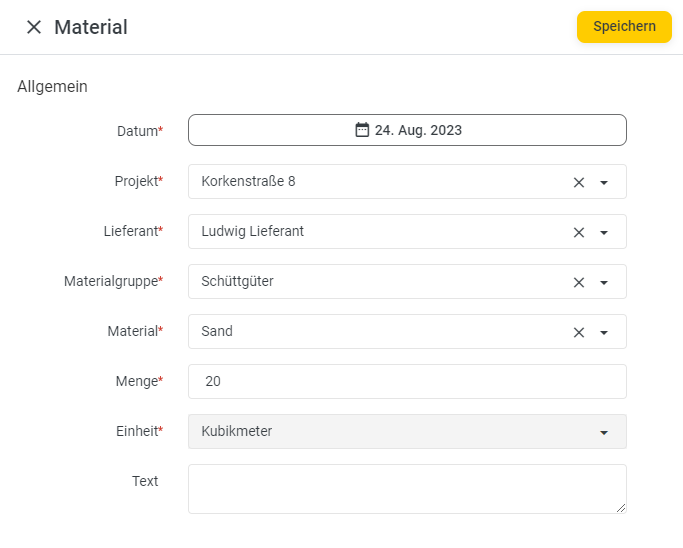Expand the Material dropdown arrow
The height and width of the screenshot is (548, 683).
point(604,333)
